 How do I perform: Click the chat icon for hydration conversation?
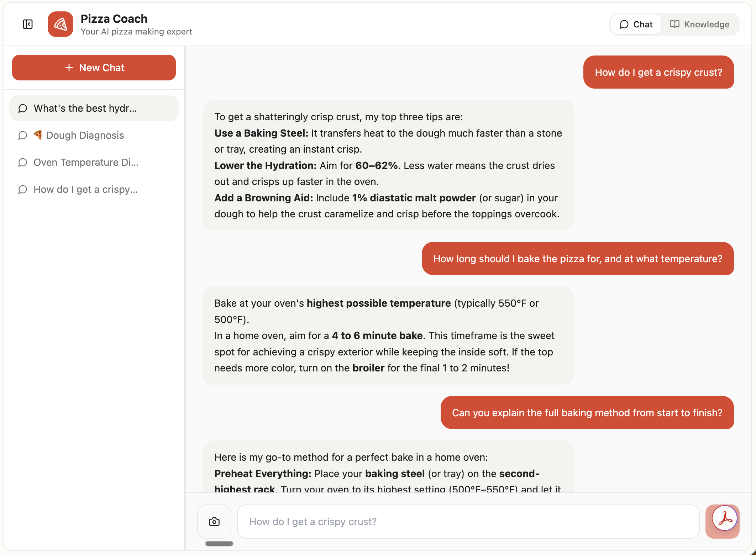[23, 109]
